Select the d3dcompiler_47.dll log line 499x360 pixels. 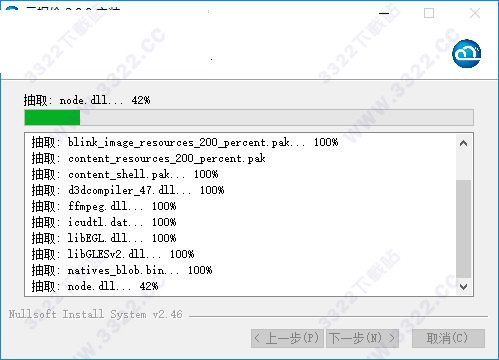128,190
